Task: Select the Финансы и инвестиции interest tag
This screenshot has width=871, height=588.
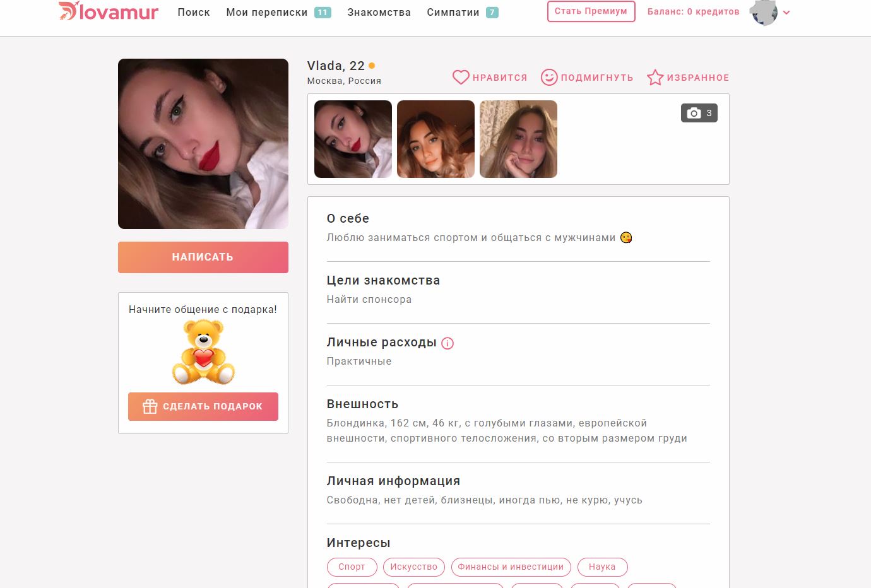Action: pos(511,567)
